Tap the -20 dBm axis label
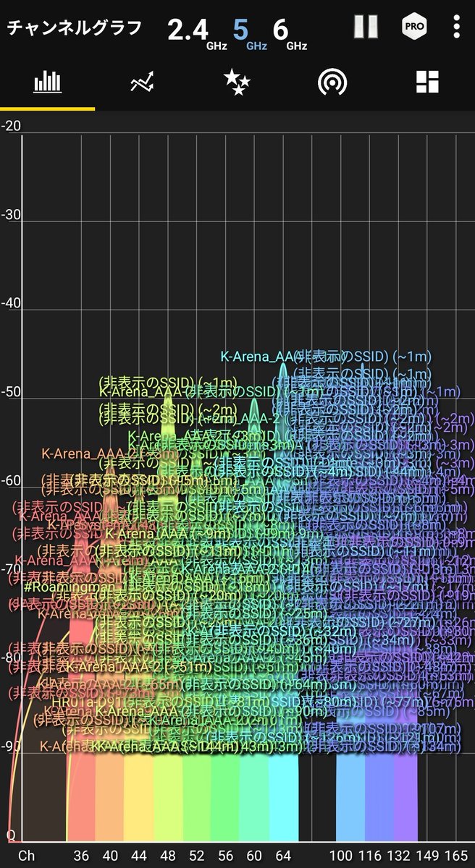This screenshot has height=868, width=475. tap(12, 126)
